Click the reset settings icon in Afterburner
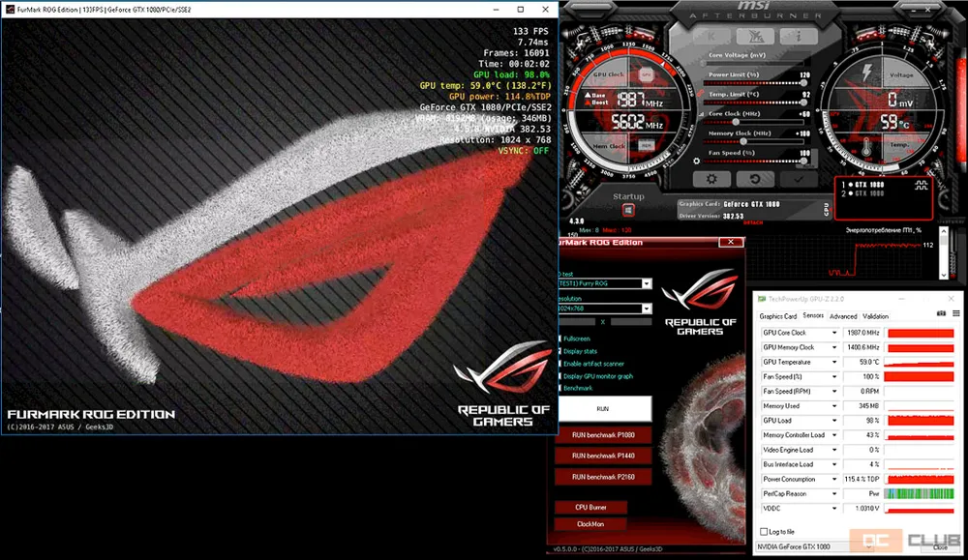Screen dimensions: 968x560 (755, 179)
